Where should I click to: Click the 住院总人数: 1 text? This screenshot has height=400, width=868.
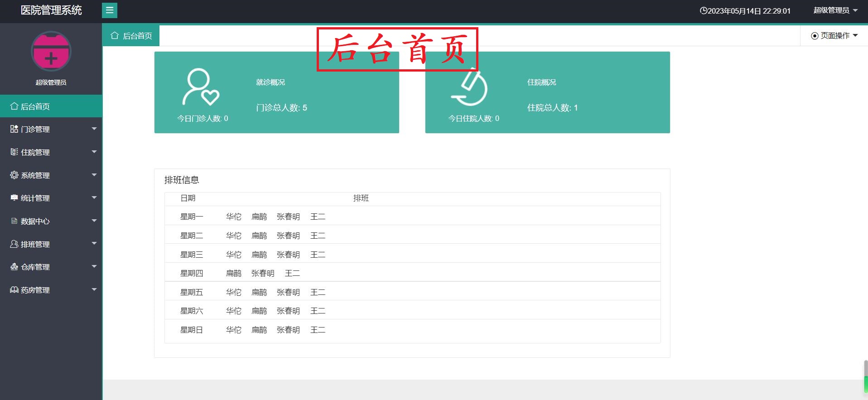pos(552,108)
